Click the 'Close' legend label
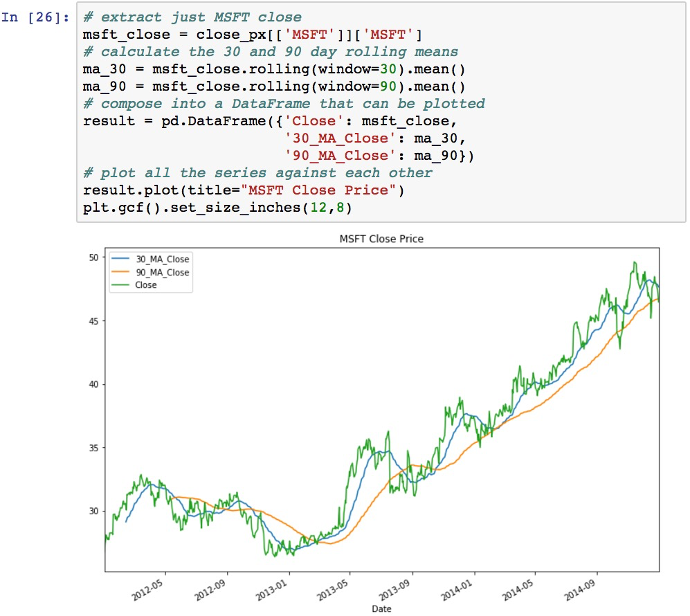The height and width of the screenshot is (616, 690). click(145, 284)
